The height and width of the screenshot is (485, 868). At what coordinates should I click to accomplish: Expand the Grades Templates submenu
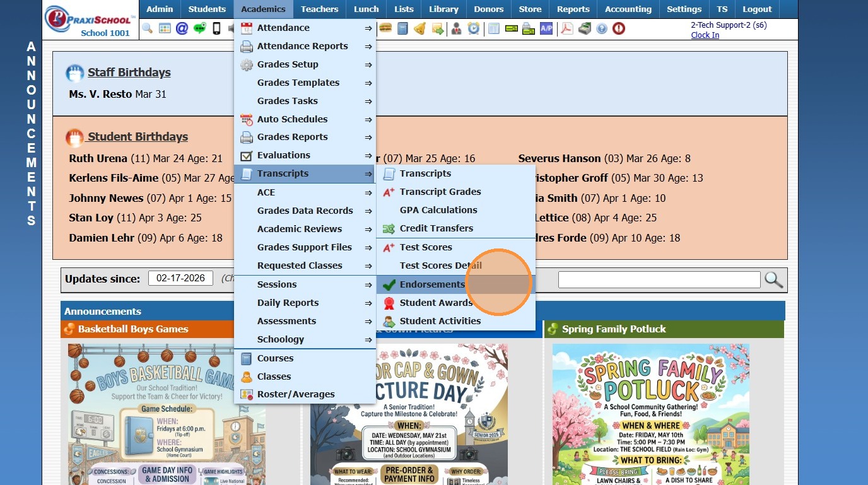(305, 83)
